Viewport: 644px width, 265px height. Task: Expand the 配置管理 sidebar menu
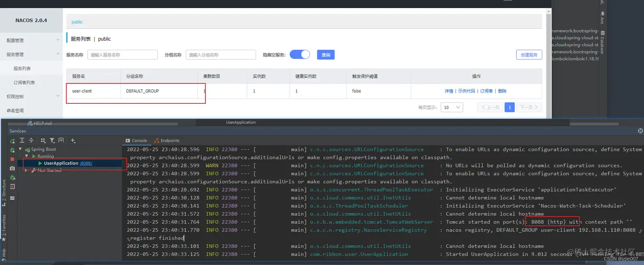coord(31,40)
